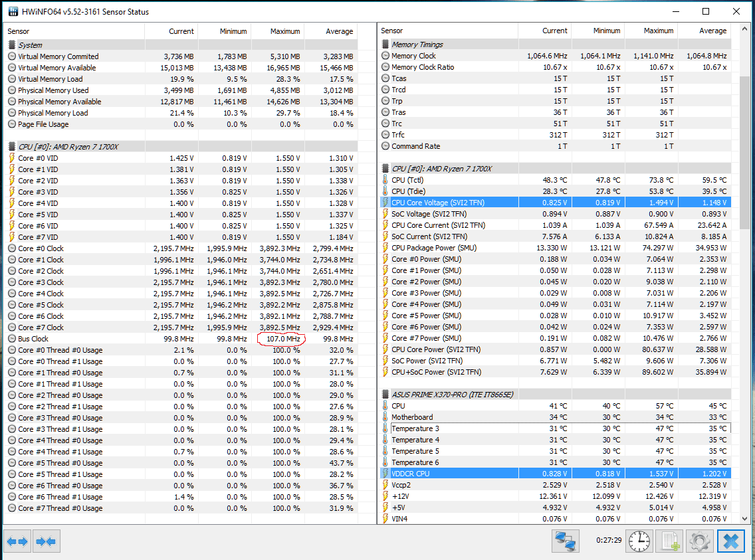Select the Memory Clock Ratio row
755x560 pixels.
(556, 67)
